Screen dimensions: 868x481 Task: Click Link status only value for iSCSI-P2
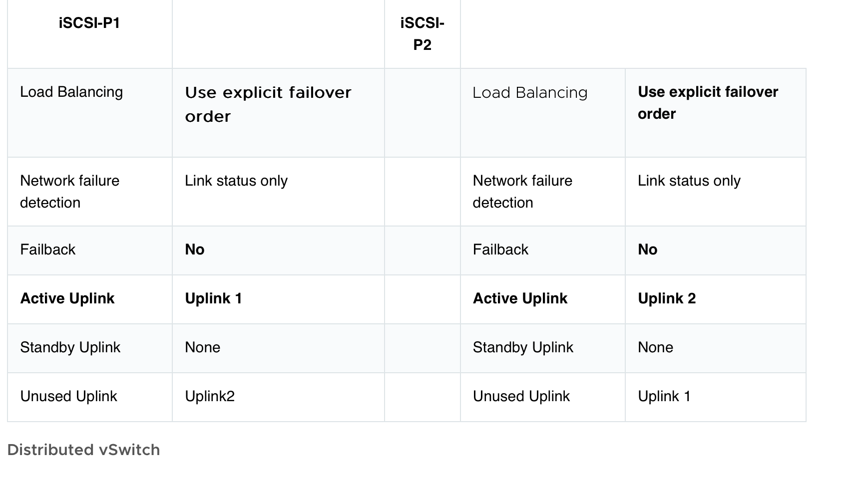689,181
